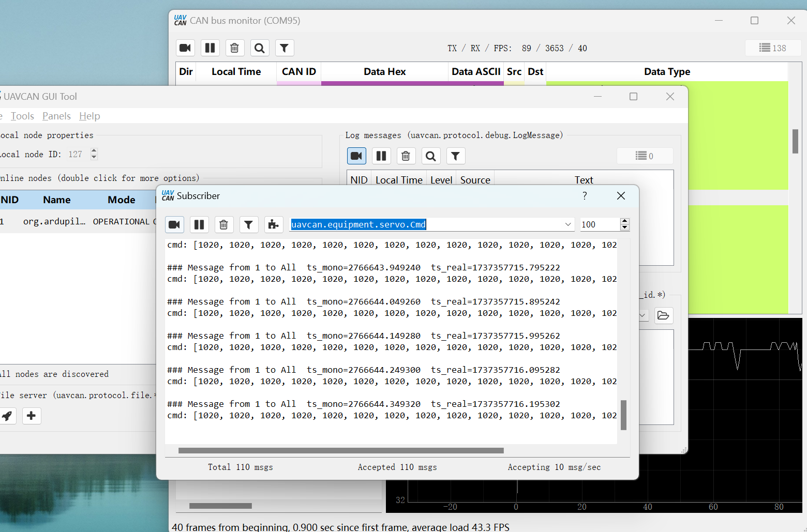Increase the local node ID spinner

94,151
